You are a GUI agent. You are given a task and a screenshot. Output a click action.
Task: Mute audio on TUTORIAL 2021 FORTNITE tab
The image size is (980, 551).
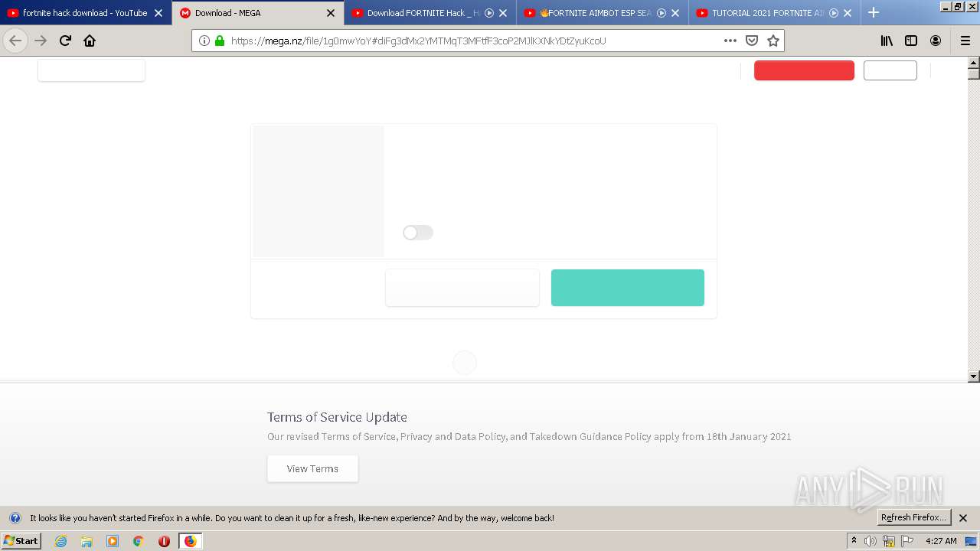[834, 13]
